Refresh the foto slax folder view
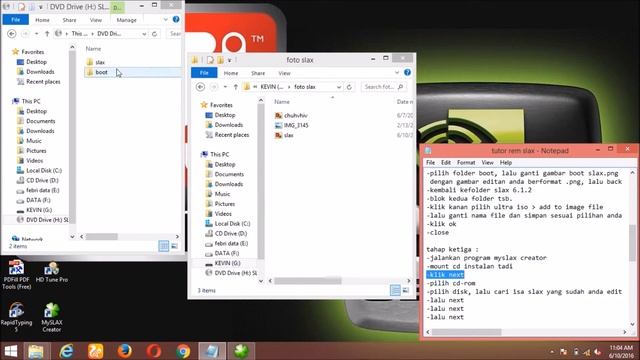The width and height of the screenshot is (640, 360). [349, 87]
